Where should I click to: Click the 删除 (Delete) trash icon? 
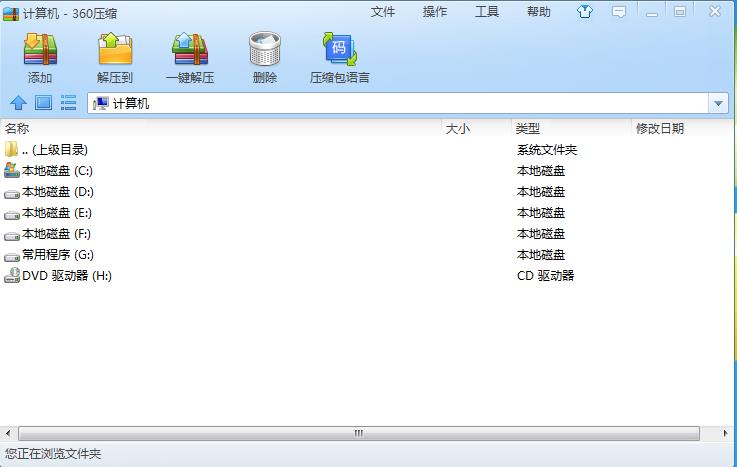pos(265,49)
